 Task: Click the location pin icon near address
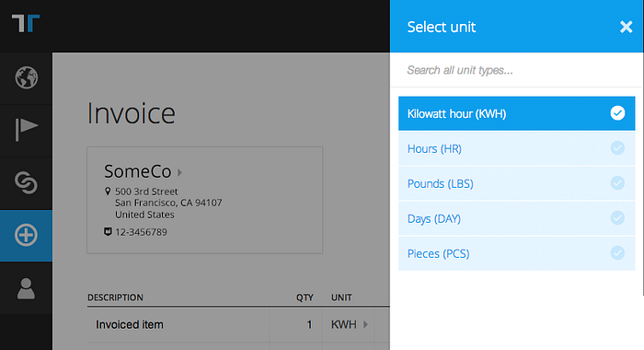[x=108, y=192]
